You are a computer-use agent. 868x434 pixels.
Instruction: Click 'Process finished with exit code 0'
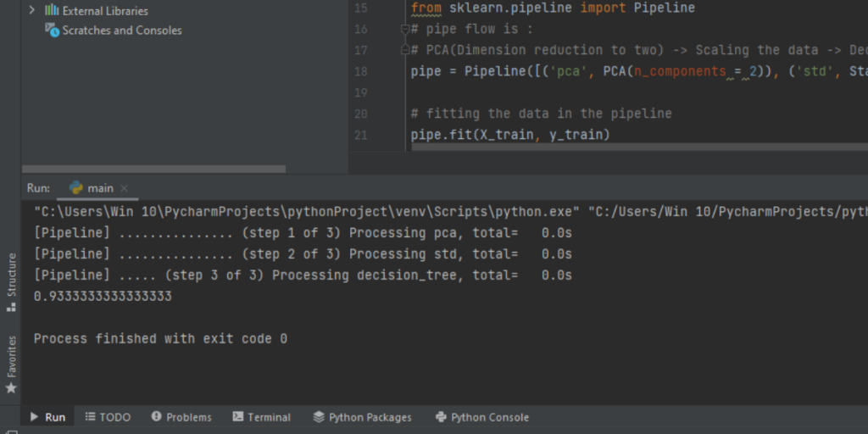point(160,338)
